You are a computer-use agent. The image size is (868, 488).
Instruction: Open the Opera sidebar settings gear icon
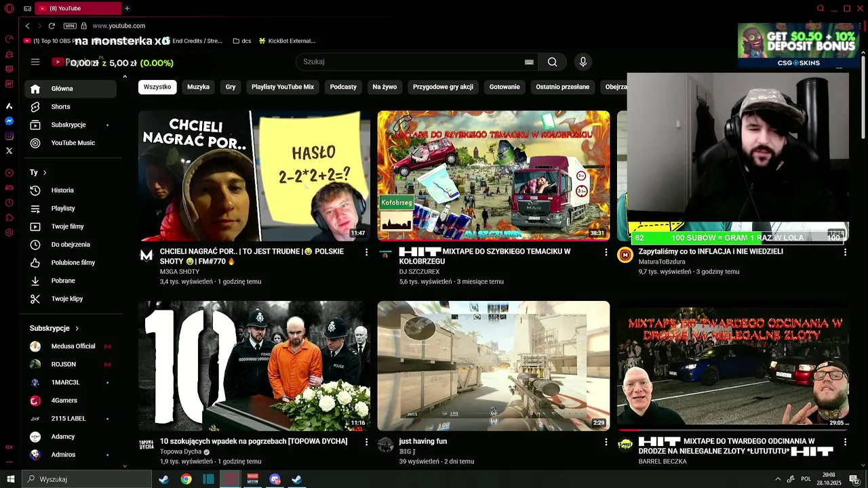click(x=9, y=232)
